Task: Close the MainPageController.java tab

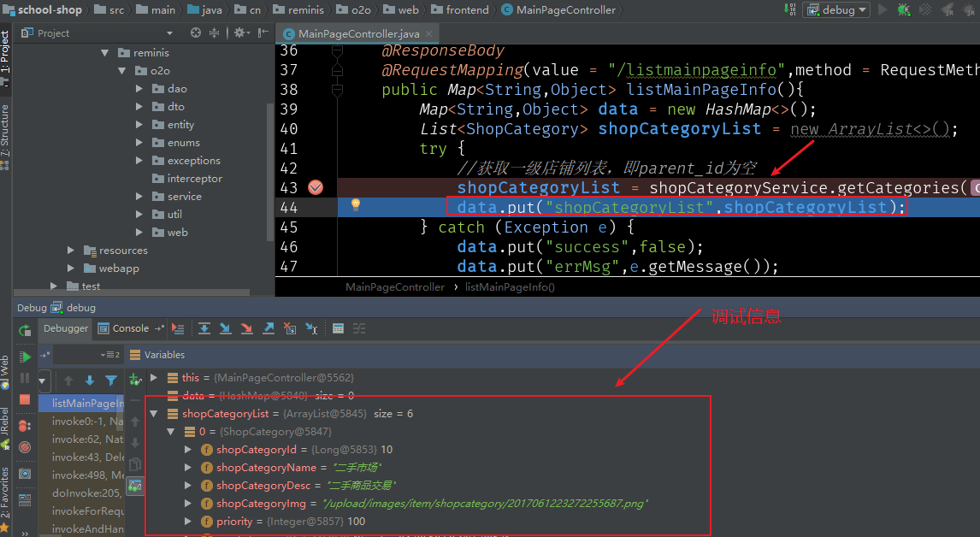Action: (x=428, y=33)
